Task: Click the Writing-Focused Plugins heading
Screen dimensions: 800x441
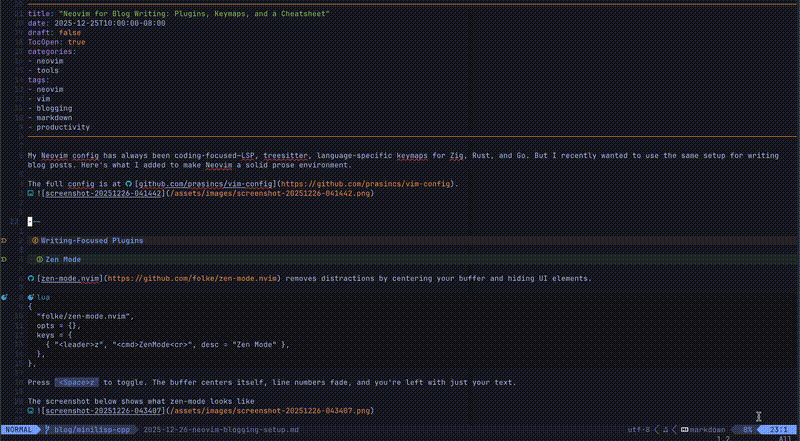Action: click(92, 240)
